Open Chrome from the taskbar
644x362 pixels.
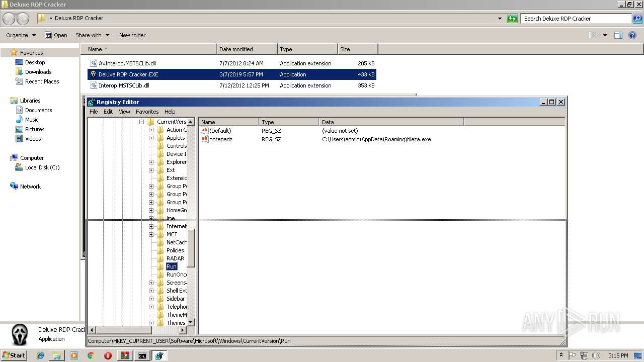[91, 355]
